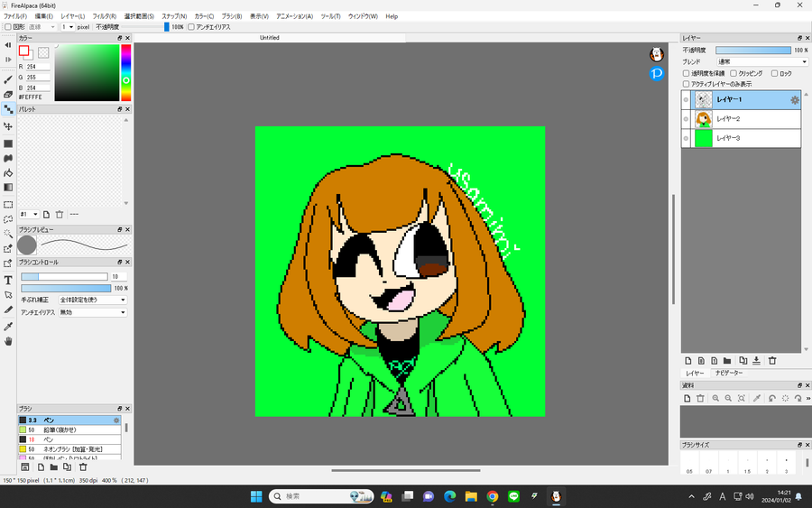
Task: Select the Move tool
Action: [8, 125]
